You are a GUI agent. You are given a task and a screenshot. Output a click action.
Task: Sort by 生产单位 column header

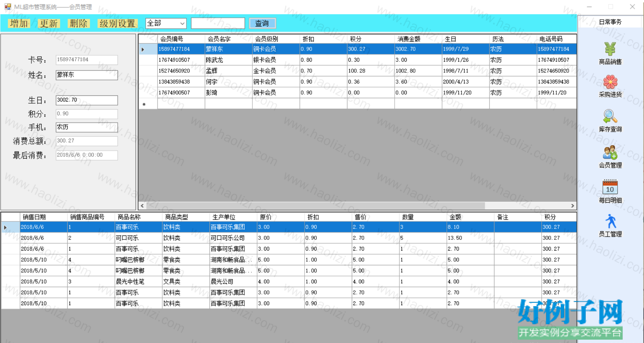[x=233, y=217]
